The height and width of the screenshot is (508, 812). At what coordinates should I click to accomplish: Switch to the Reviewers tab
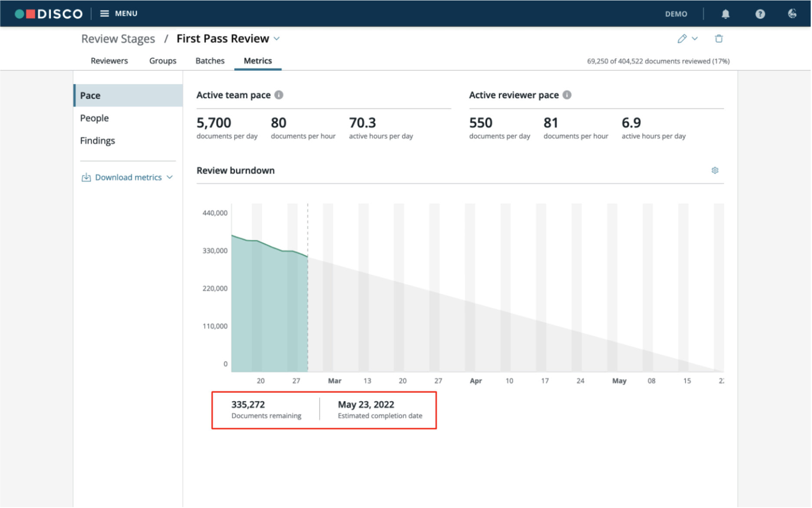109,61
